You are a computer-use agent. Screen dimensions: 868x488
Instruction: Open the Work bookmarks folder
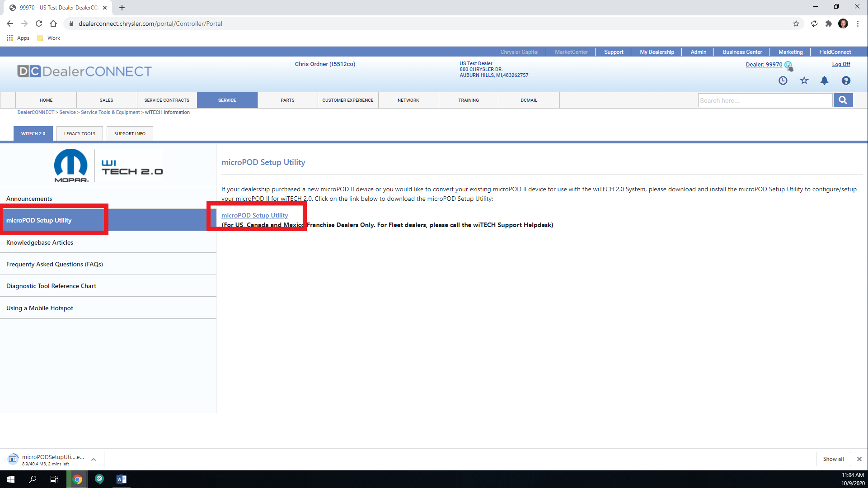49,38
